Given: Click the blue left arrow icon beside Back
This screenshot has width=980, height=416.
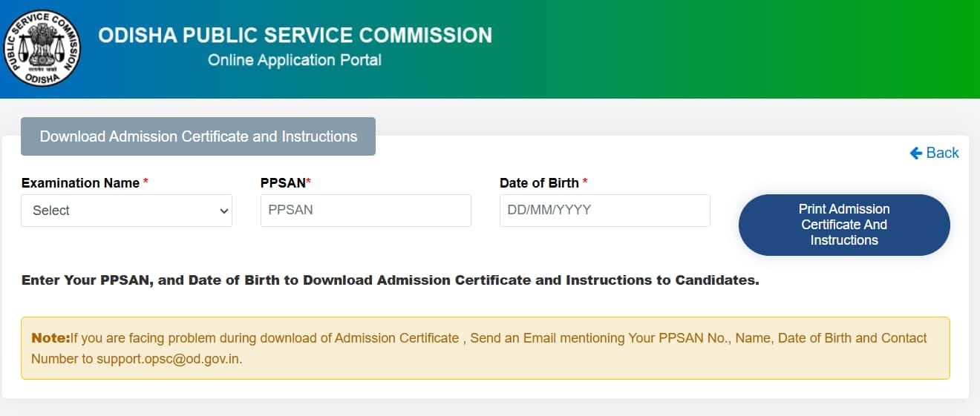Looking at the screenshot, I should (x=915, y=153).
